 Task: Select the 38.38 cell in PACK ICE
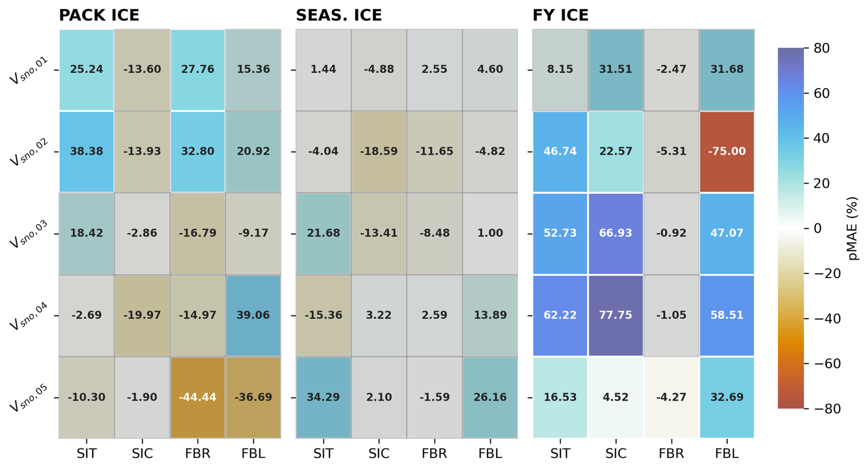tap(86, 151)
